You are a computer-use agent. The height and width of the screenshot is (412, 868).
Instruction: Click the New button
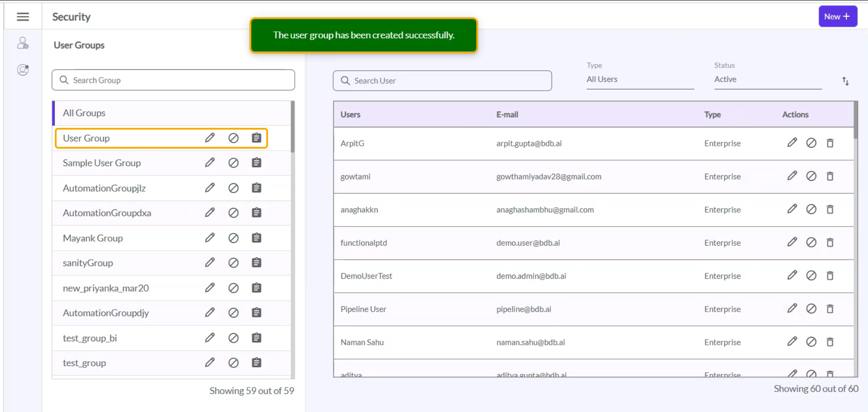(x=837, y=17)
